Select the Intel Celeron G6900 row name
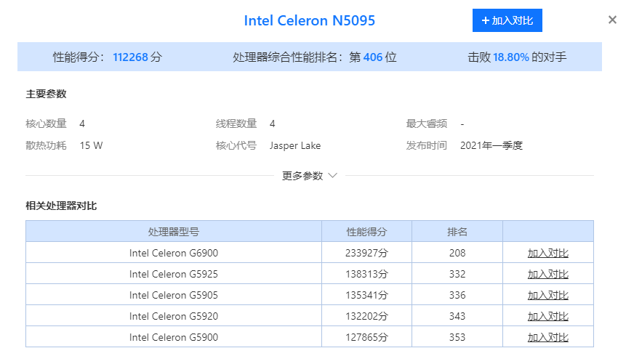The image size is (626, 364). coord(174,253)
